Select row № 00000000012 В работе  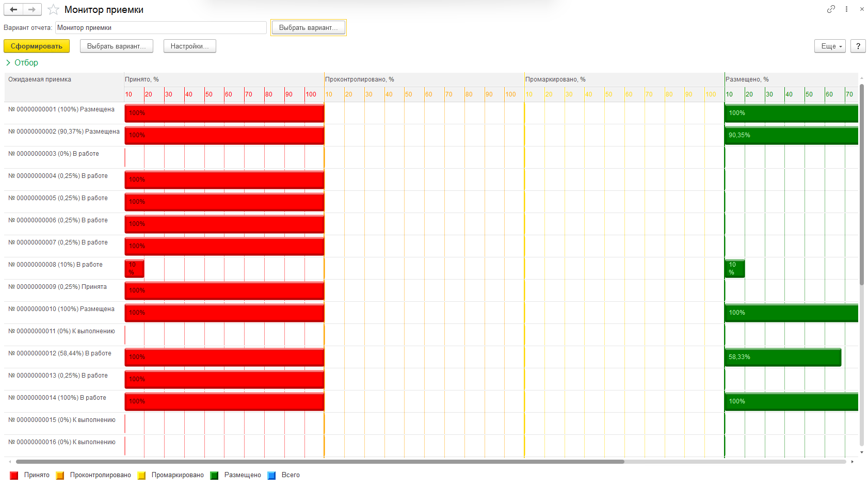point(60,353)
